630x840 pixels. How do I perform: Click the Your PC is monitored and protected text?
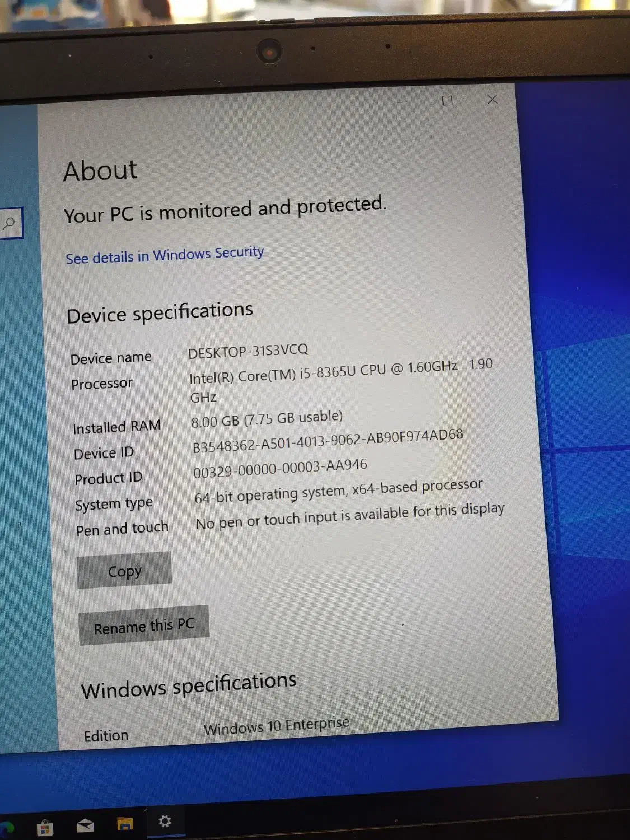click(225, 209)
